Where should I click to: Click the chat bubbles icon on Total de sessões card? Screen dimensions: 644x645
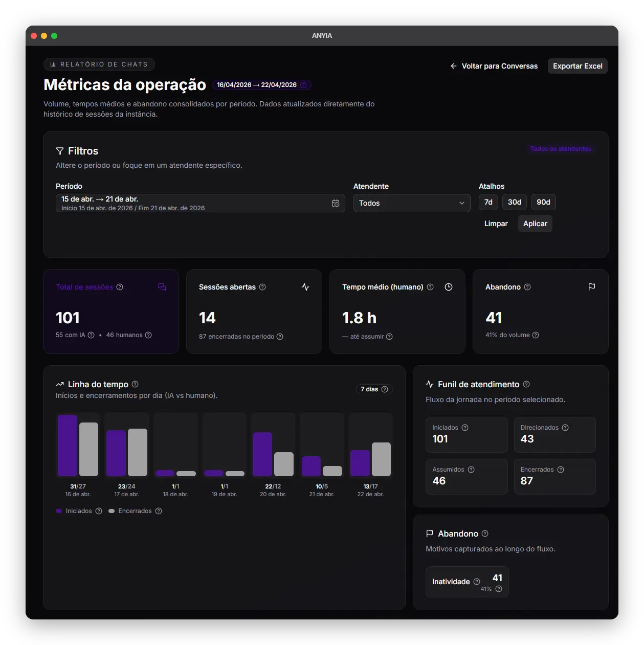coord(162,287)
